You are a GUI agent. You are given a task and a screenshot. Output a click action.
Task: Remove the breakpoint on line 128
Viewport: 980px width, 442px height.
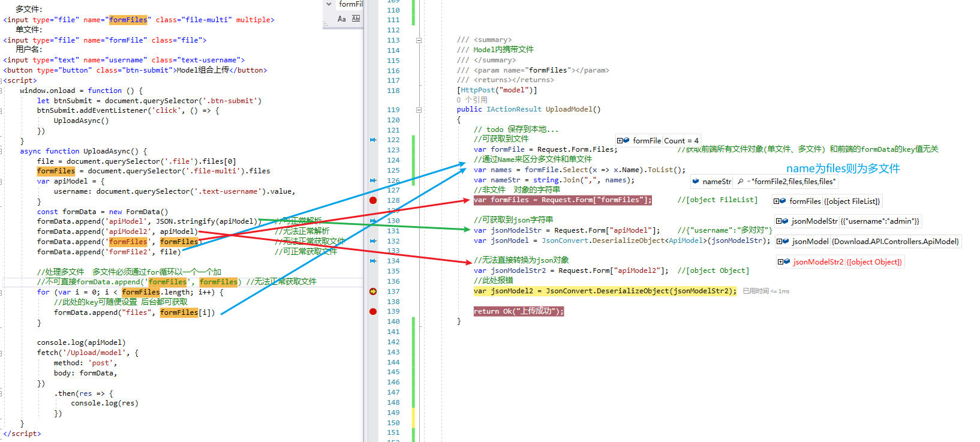pyautogui.click(x=373, y=200)
